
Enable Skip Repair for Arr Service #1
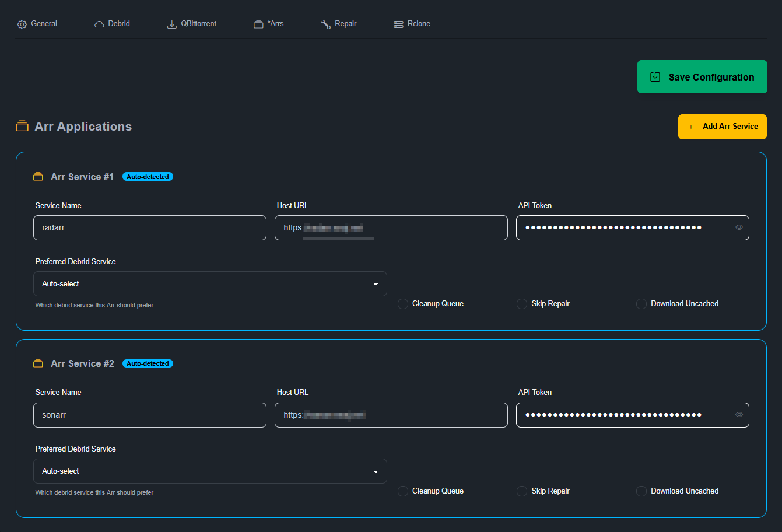click(522, 304)
